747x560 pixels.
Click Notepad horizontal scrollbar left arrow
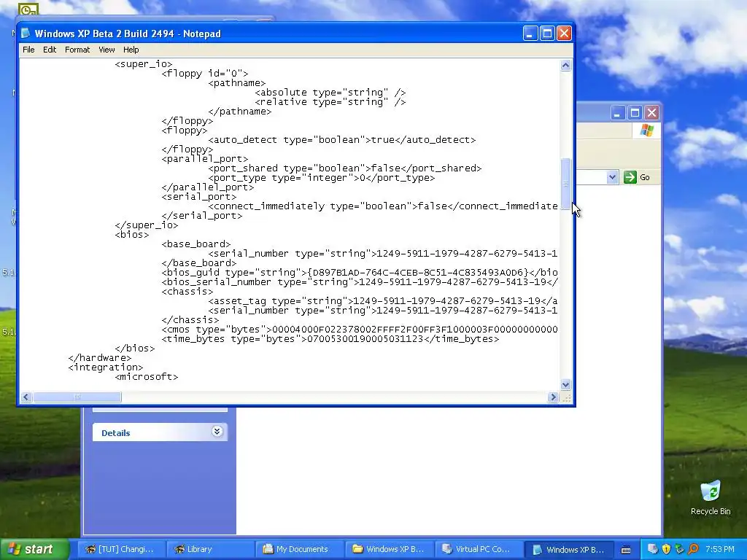26,397
